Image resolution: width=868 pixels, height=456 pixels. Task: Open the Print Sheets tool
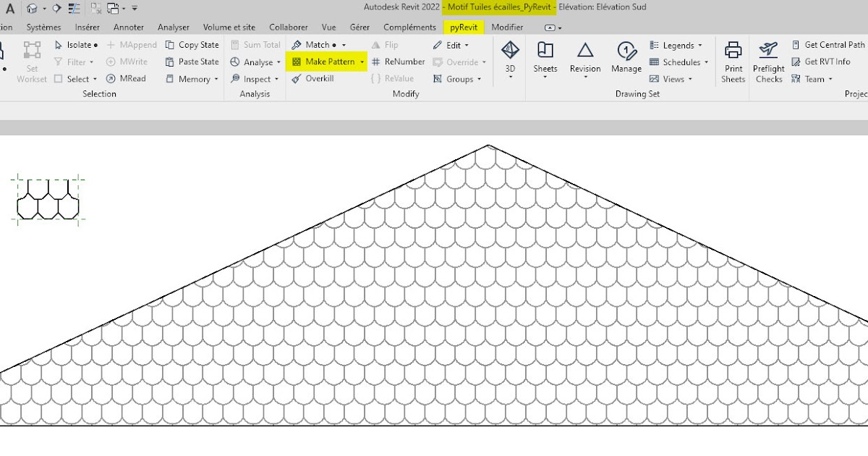(x=733, y=62)
